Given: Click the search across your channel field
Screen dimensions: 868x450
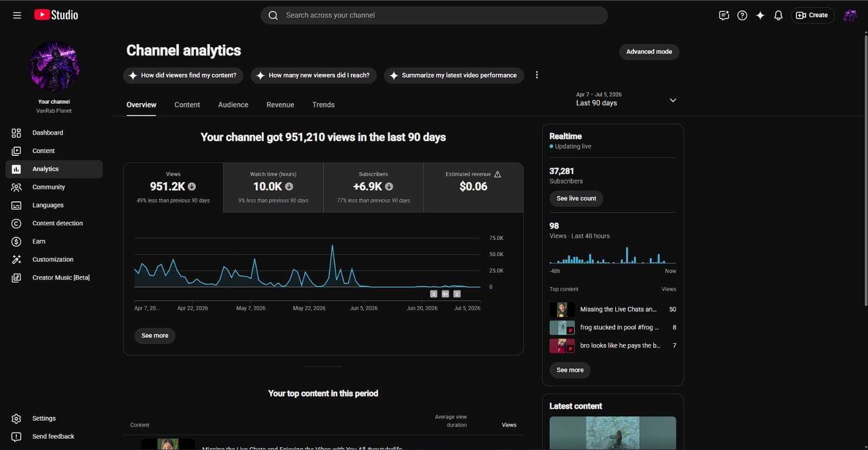Looking at the screenshot, I should (434, 15).
